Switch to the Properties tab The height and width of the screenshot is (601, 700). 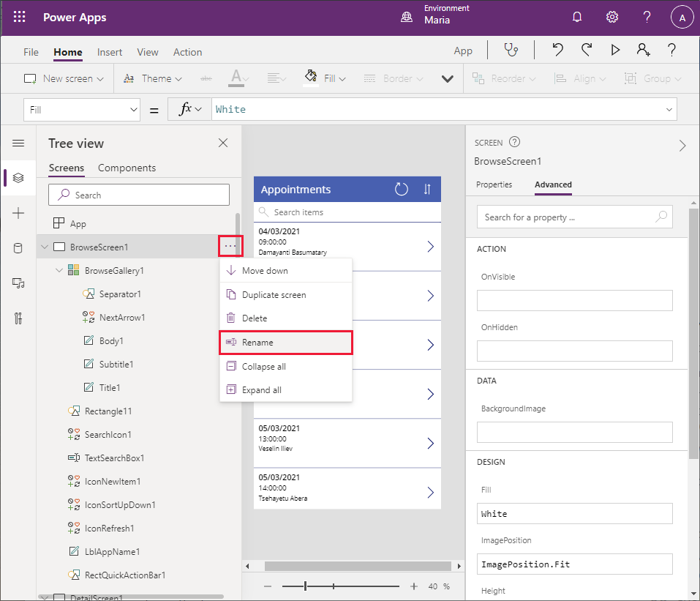[x=494, y=184]
